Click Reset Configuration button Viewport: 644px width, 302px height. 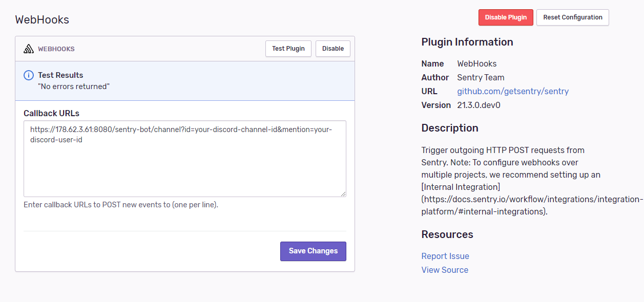click(x=573, y=17)
